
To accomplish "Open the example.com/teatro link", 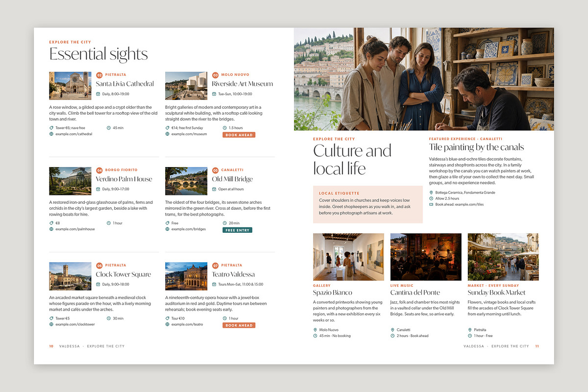I will [187, 324].
